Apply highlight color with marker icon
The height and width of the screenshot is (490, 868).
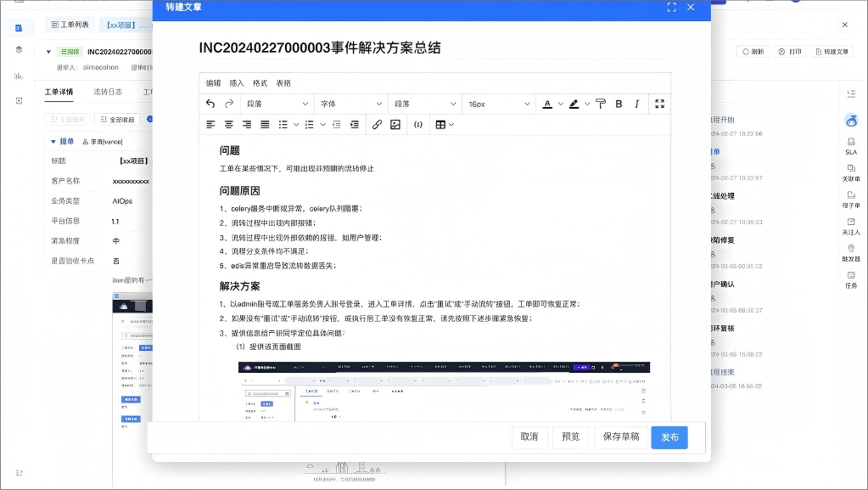[x=574, y=104]
